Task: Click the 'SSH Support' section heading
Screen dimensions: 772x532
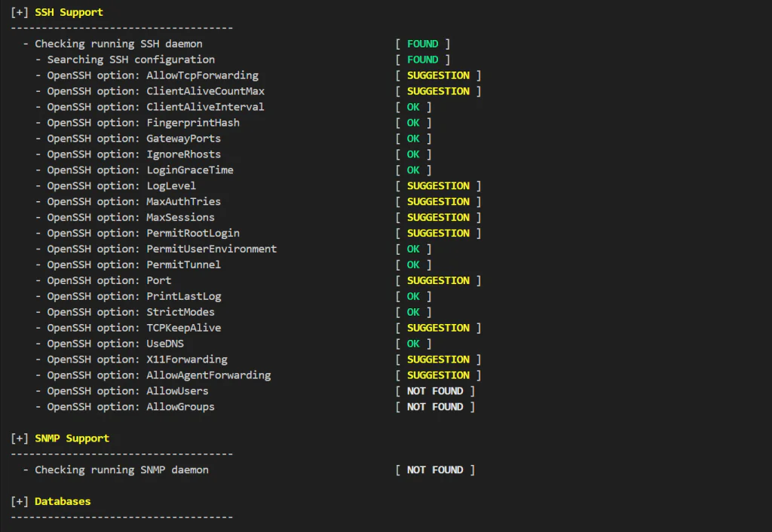Action: (69, 12)
